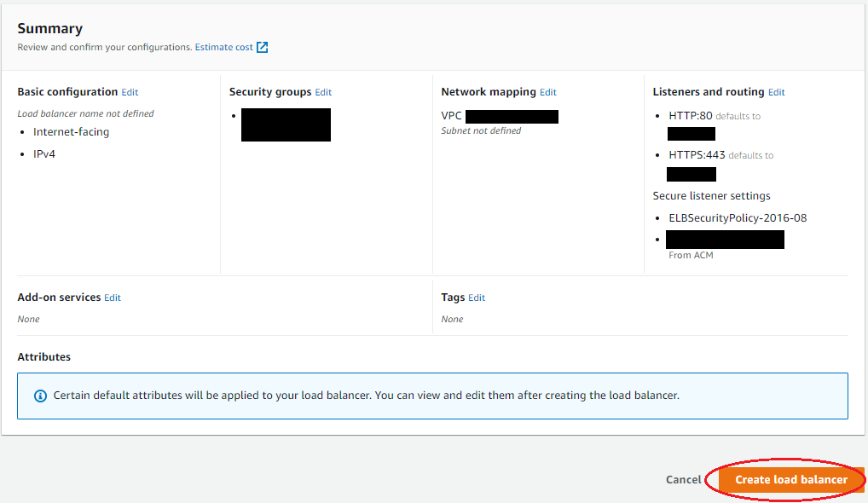The width and height of the screenshot is (868, 503).
Task: Edit the Security groups section
Action: (x=323, y=92)
